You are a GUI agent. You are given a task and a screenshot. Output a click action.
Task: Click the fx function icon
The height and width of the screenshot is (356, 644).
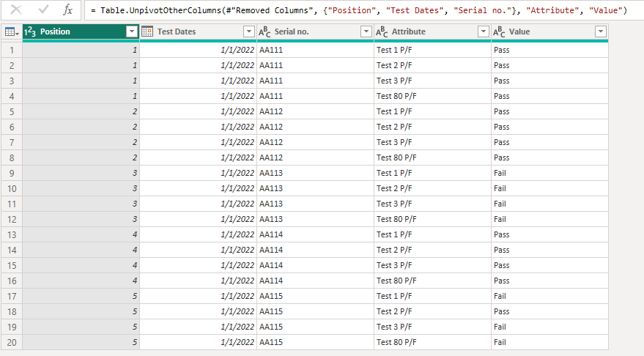67,10
